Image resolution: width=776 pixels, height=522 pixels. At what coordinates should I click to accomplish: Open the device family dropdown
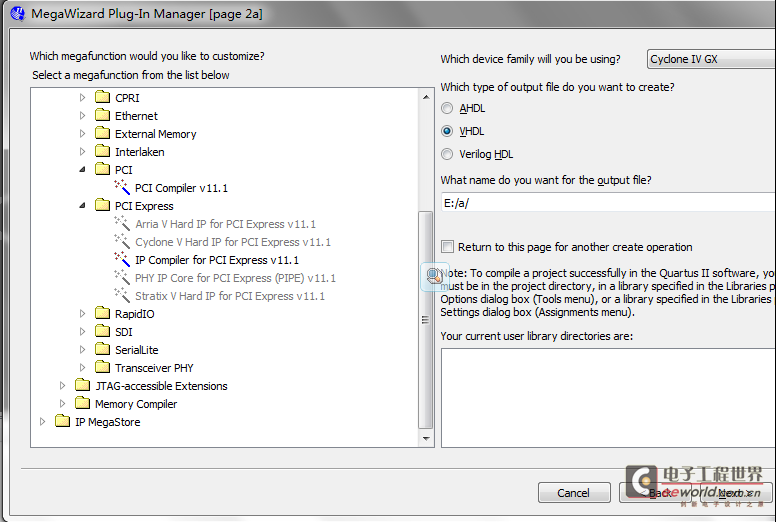point(711,59)
